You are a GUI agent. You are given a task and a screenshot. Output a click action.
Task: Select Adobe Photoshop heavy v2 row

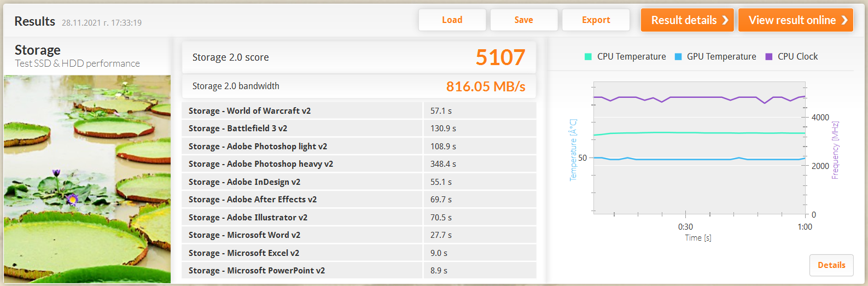[359, 164]
